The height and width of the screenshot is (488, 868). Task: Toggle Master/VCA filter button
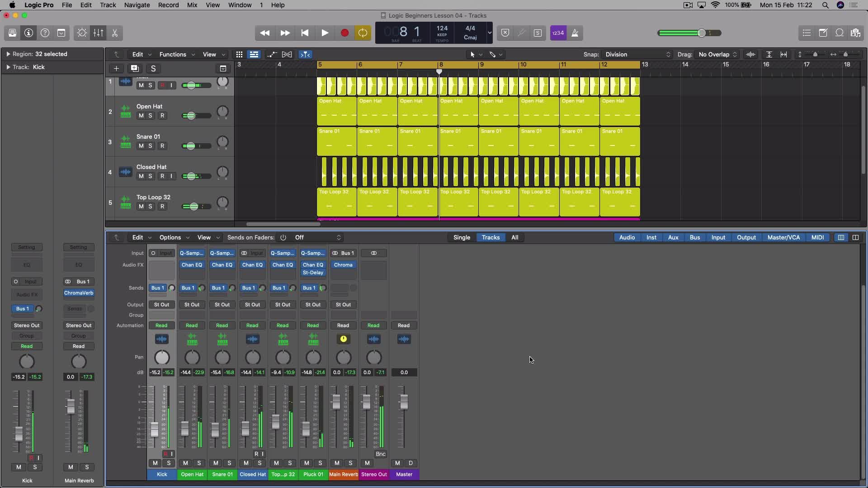[x=783, y=238]
